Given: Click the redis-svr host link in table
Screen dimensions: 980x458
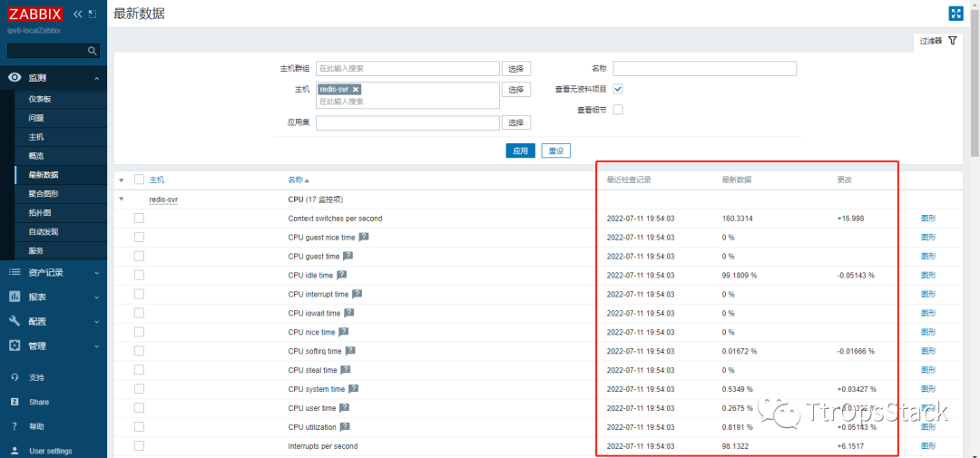Looking at the screenshot, I should pos(163,200).
